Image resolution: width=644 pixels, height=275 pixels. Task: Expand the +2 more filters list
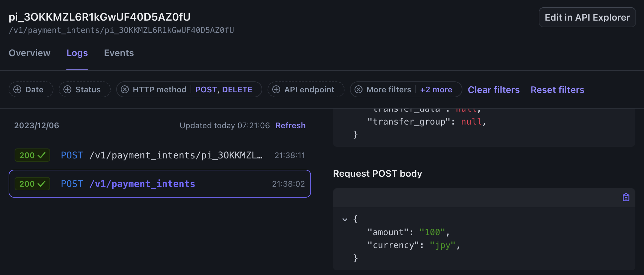[x=436, y=90]
